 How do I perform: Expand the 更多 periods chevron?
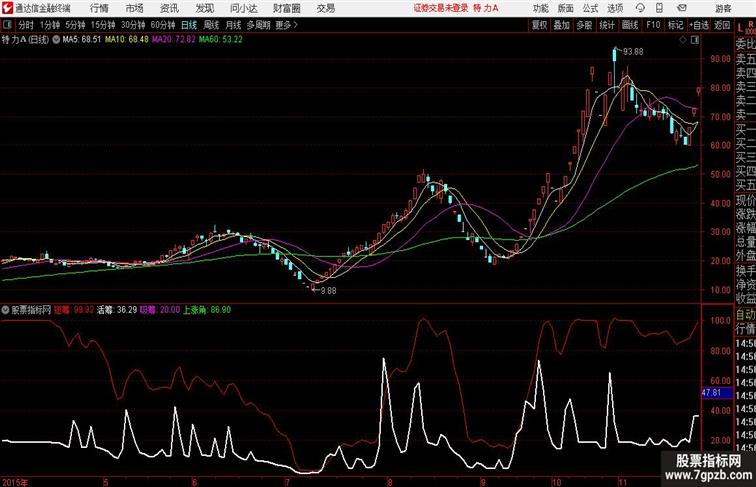pos(296,25)
